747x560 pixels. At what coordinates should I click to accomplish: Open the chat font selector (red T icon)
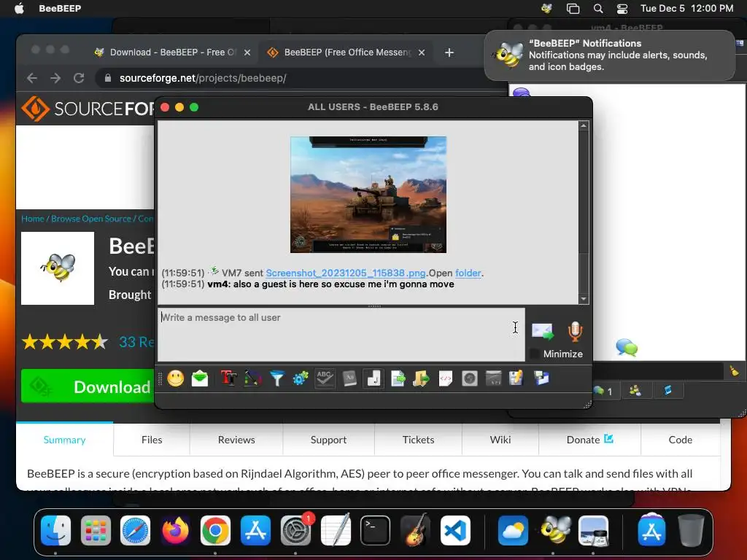point(228,378)
